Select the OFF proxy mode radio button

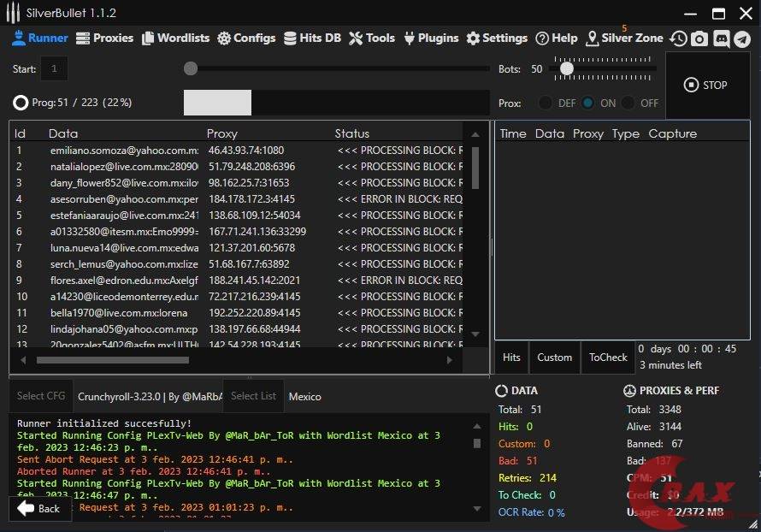(628, 103)
